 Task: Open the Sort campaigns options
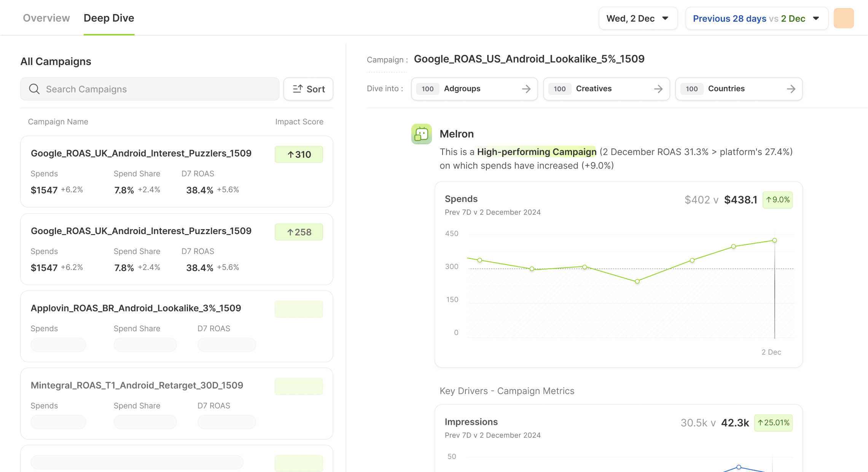pyautogui.click(x=308, y=89)
